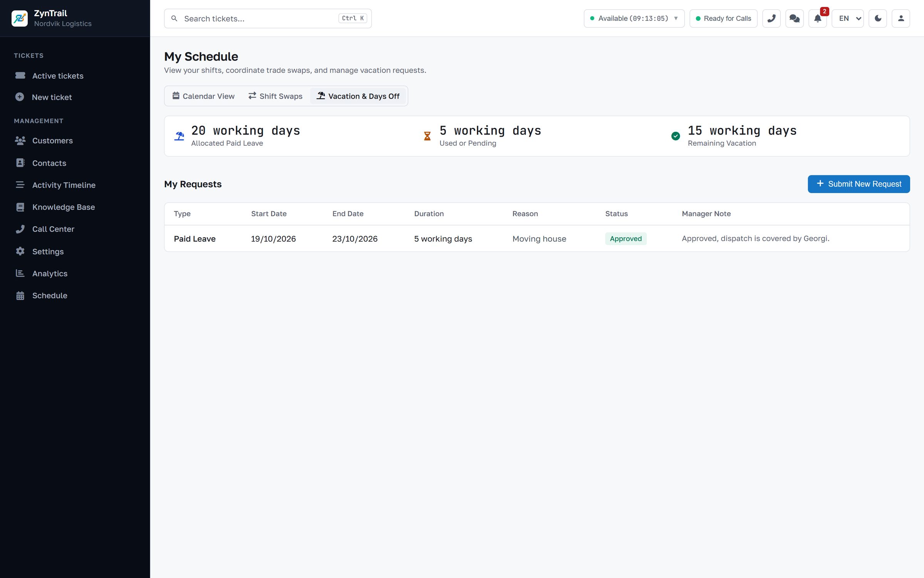Expand the Available status dropdown
924x578 pixels.
click(x=634, y=18)
